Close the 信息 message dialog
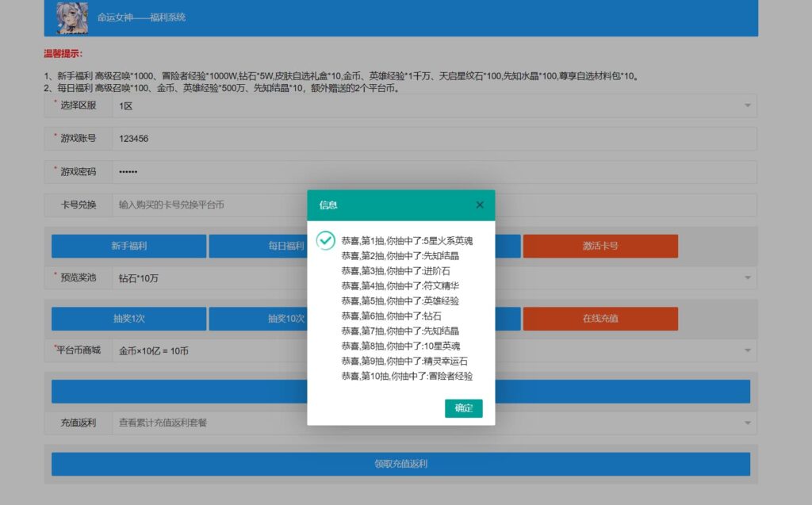Screen dimensions: 812x505 479,204
